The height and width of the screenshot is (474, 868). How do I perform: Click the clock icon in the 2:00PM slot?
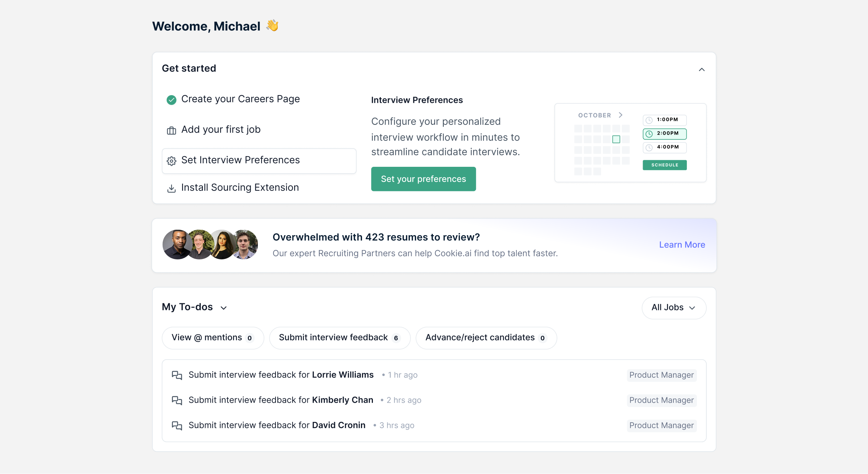649,134
